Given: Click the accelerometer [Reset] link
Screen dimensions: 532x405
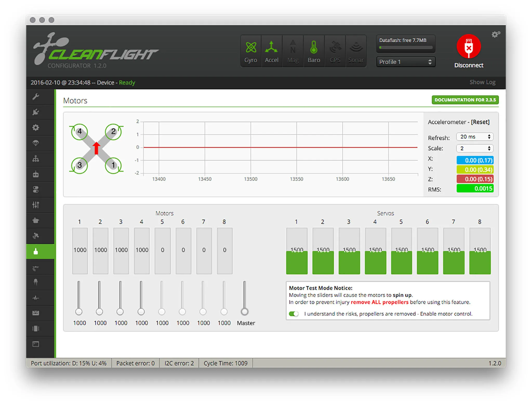Looking at the screenshot, I should pyautogui.click(x=480, y=122).
